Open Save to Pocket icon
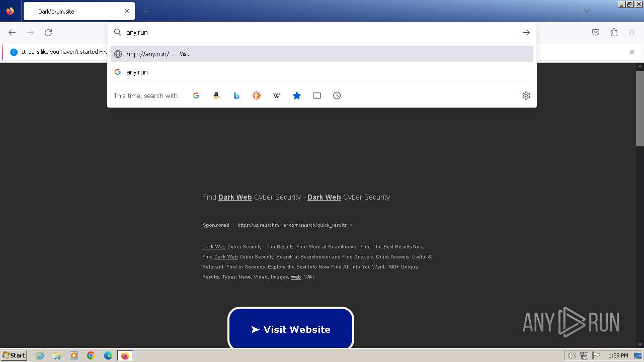Viewport: 644px width, 362px height. click(596, 32)
